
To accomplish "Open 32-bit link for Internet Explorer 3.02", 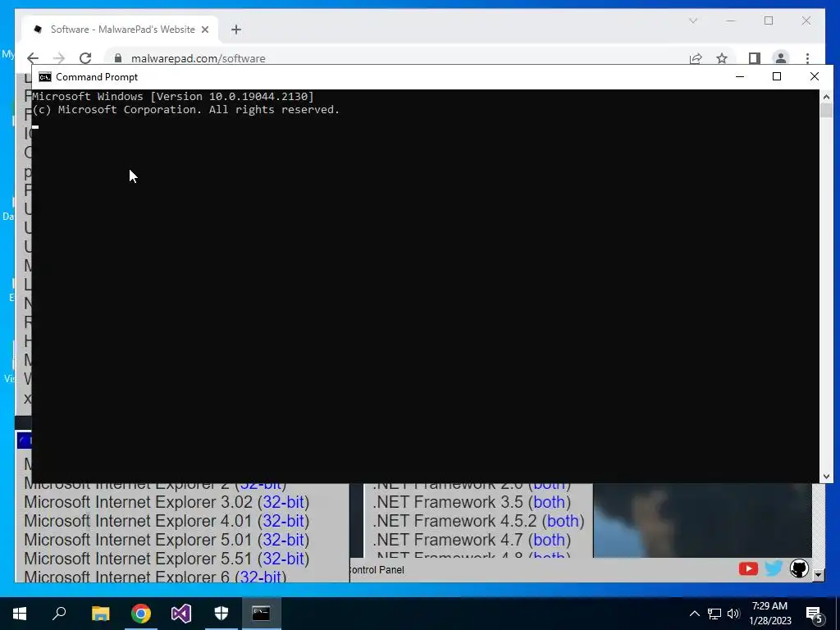I will [x=283, y=502].
